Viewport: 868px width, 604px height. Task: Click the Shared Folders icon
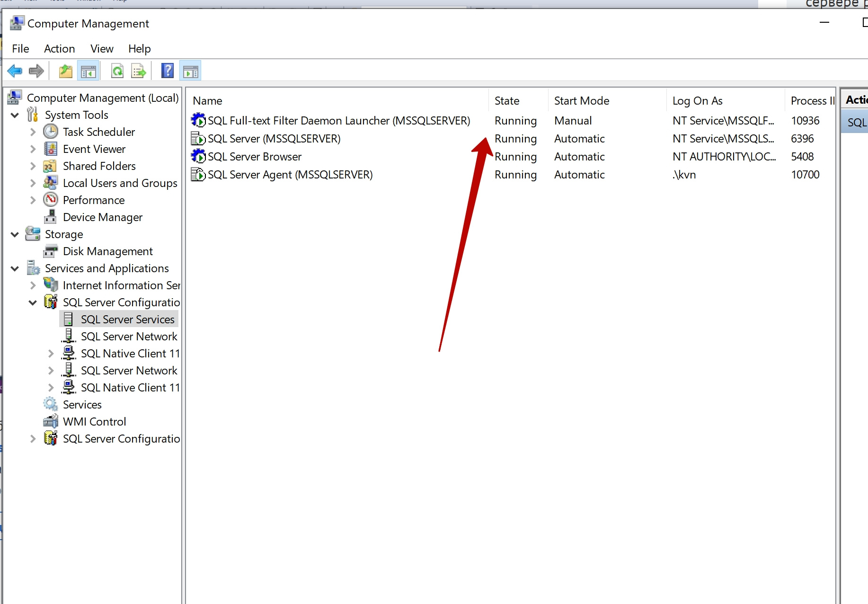tap(51, 166)
